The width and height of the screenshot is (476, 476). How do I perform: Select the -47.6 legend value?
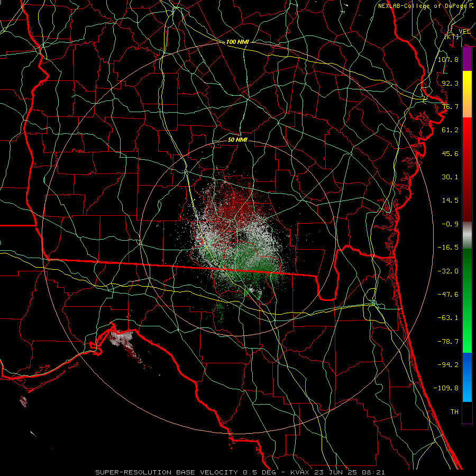[448, 295]
